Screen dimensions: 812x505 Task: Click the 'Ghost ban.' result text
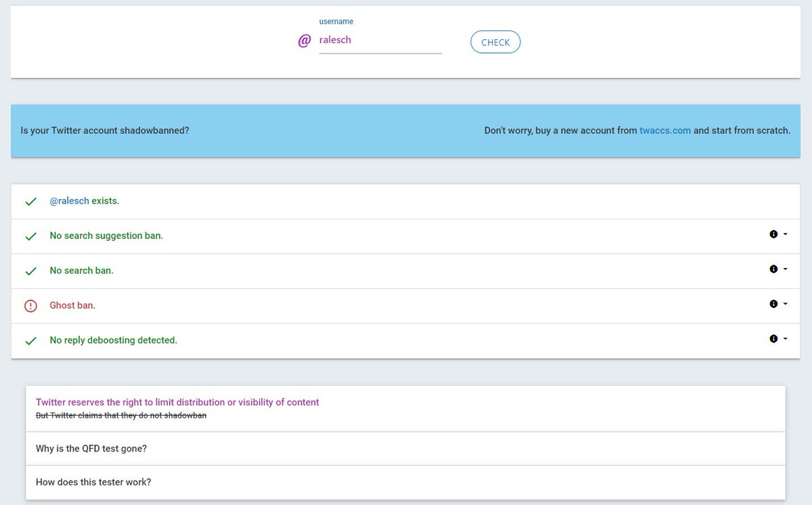[x=72, y=305]
